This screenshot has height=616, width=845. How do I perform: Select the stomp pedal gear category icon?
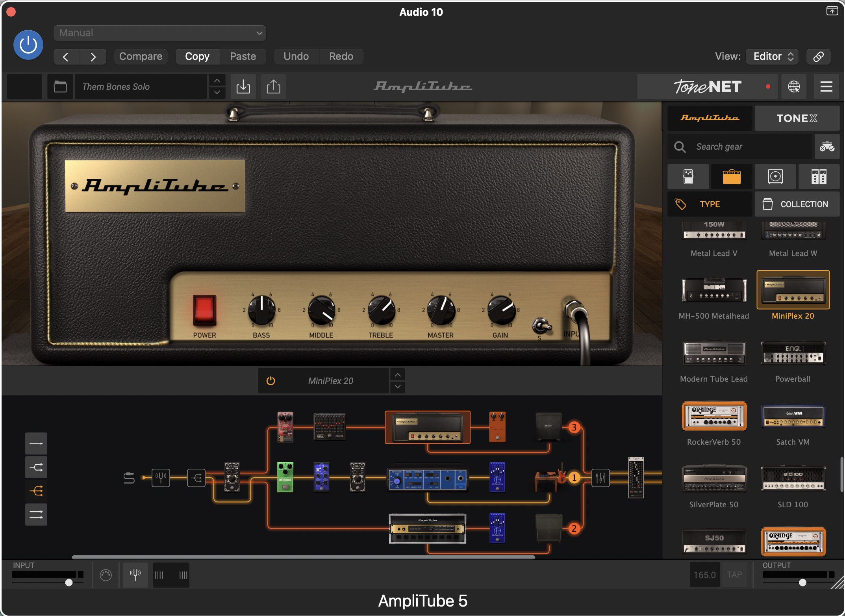[688, 177]
